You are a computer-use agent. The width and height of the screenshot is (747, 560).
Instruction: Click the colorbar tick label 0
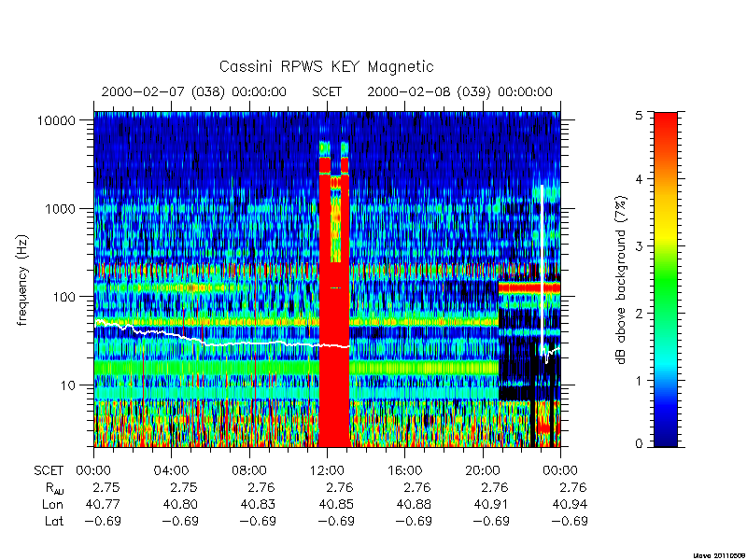click(639, 444)
